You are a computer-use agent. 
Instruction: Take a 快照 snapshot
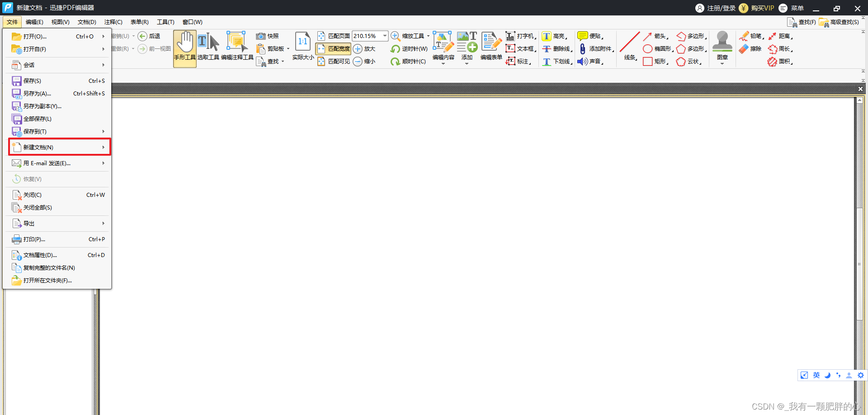(x=268, y=36)
